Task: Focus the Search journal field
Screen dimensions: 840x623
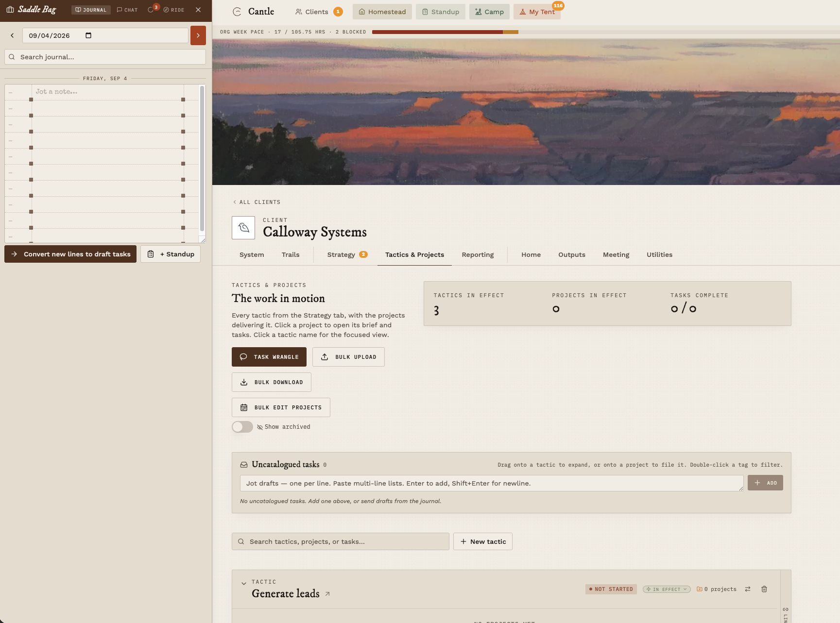Action: coord(105,57)
